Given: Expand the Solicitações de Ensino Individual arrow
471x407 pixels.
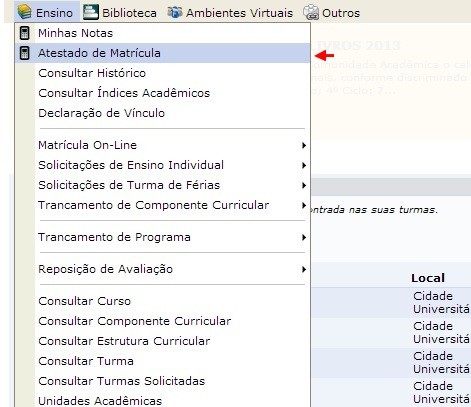Looking at the screenshot, I should pos(304,165).
